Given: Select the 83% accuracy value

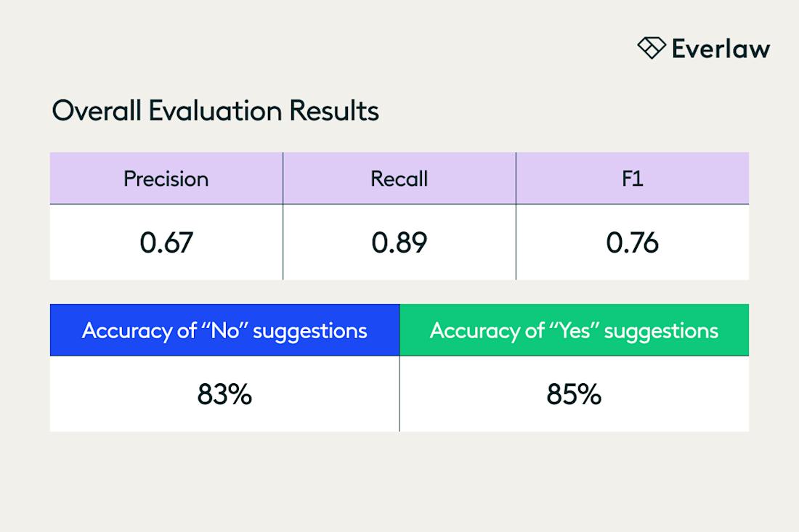Looking at the screenshot, I should 224,394.
